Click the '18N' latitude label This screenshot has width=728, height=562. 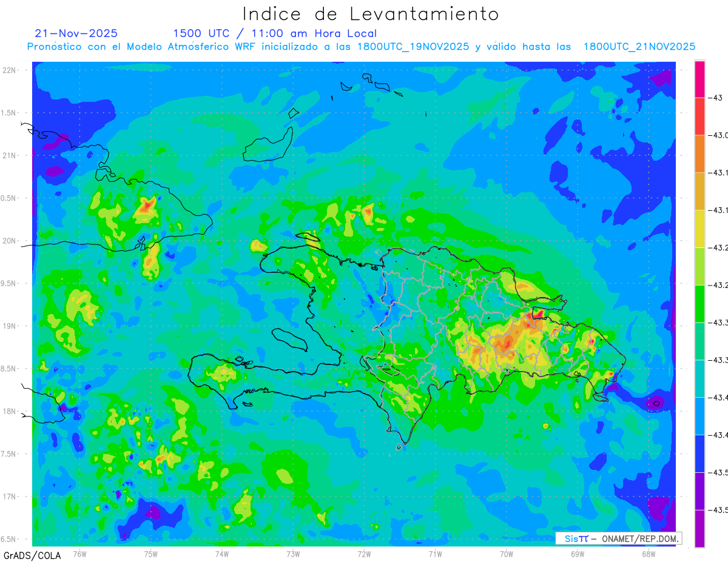click(10, 411)
